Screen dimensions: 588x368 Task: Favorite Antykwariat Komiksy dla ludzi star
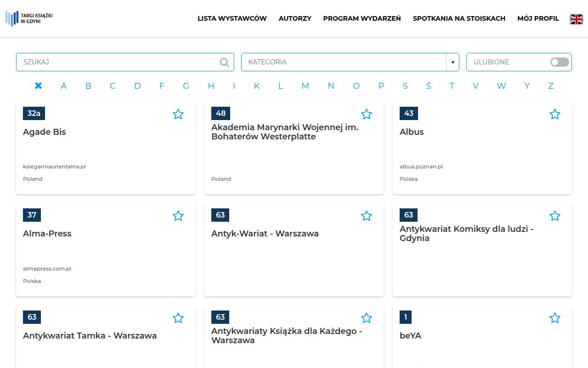[555, 216]
